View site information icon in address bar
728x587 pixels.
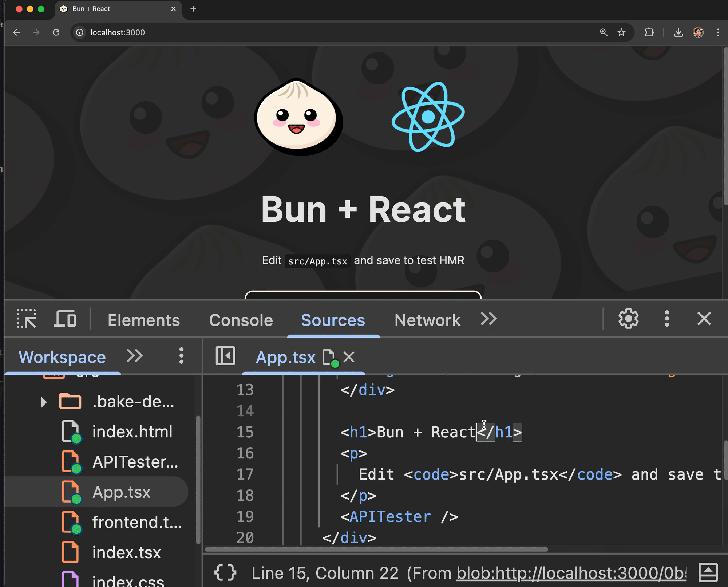click(80, 32)
